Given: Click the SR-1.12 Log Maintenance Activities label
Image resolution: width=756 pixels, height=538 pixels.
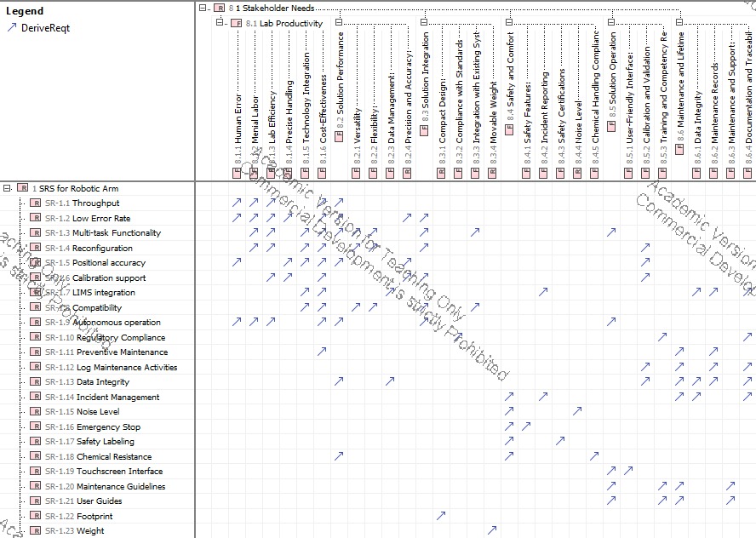Looking at the screenshot, I should (112, 368).
